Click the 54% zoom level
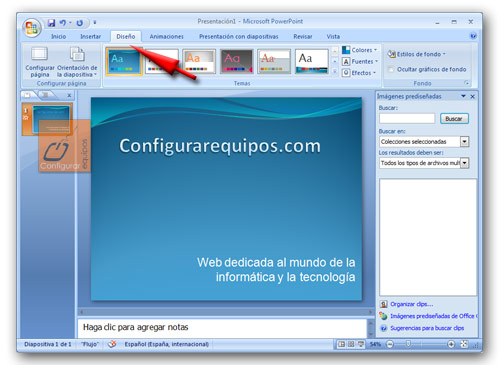Viewport: 500px width, 365px height. 375,344
